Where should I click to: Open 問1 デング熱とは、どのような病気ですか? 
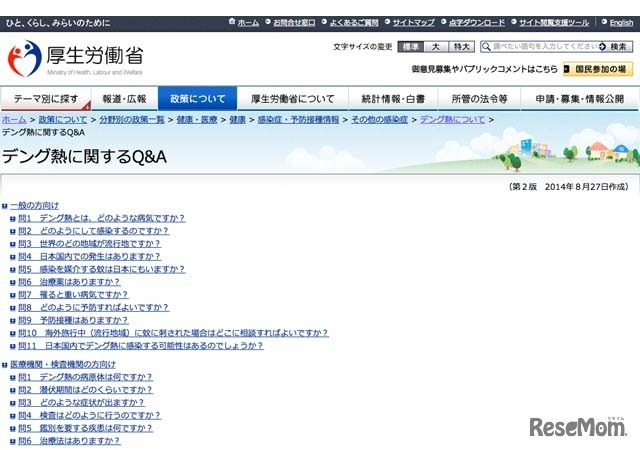[102, 218]
